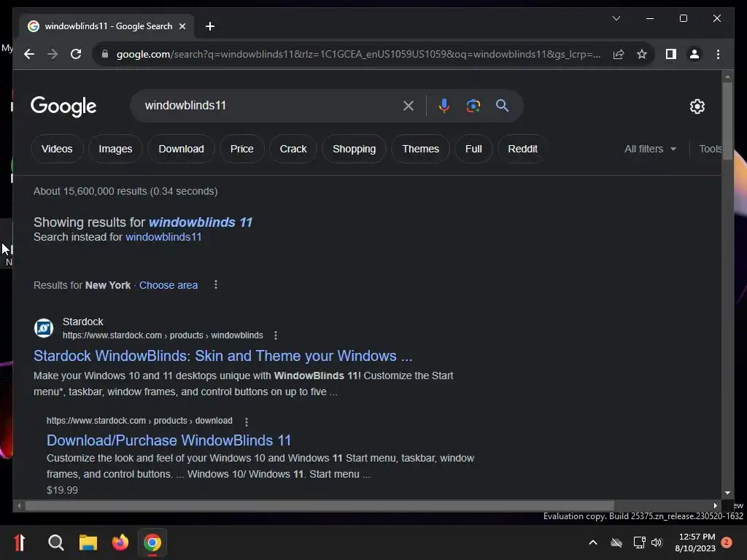747x560 pixels.
Task: Open the cloud sync tray icon
Action: click(x=616, y=542)
